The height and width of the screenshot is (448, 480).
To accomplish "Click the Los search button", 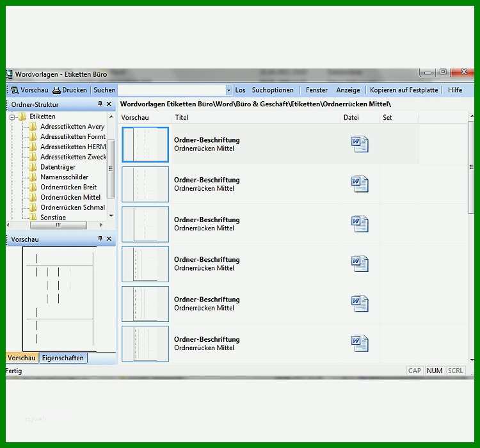I will point(240,90).
